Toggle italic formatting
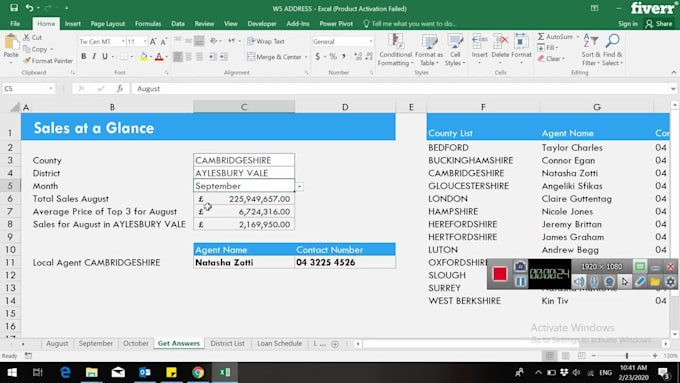680x383 pixels. [94, 56]
